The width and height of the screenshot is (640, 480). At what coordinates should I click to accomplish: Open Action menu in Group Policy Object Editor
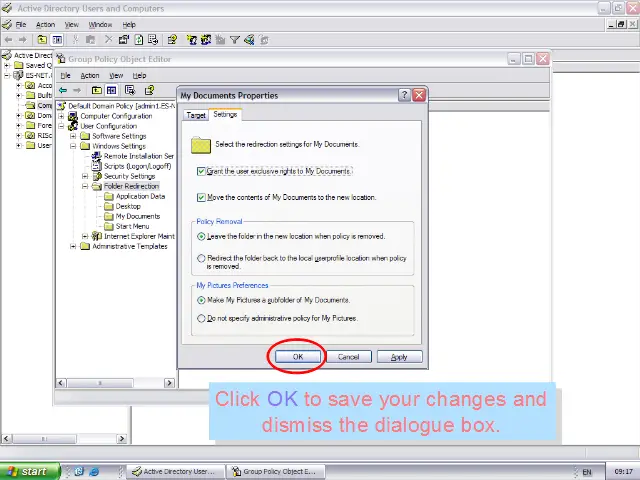point(90,76)
